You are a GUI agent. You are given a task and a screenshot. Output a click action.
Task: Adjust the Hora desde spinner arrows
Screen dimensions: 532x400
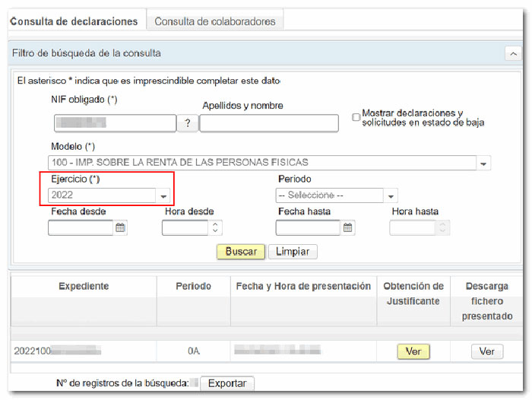click(x=215, y=227)
